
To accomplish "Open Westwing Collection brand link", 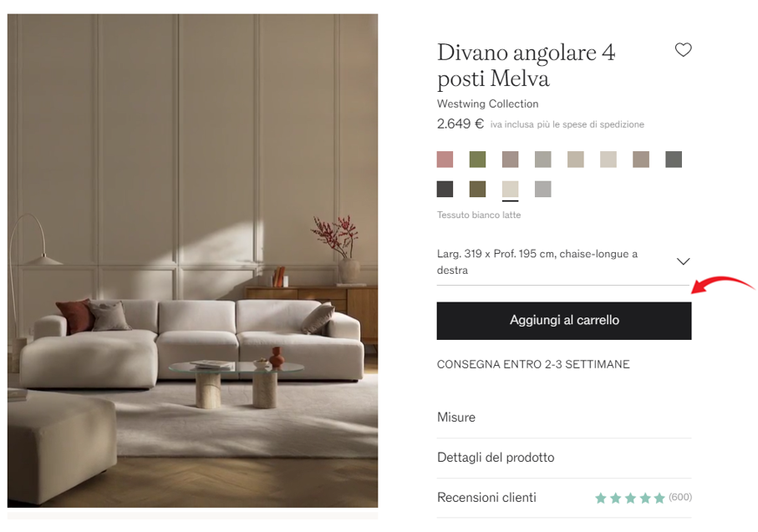I will tap(487, 104).
